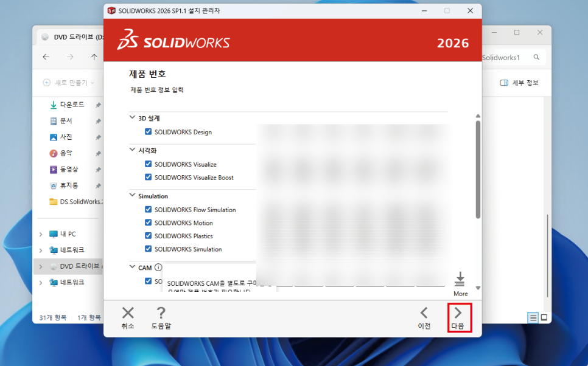Open help via the 도움말 question mark
This screenshot has height=366, width=588.
coord(161,318)
